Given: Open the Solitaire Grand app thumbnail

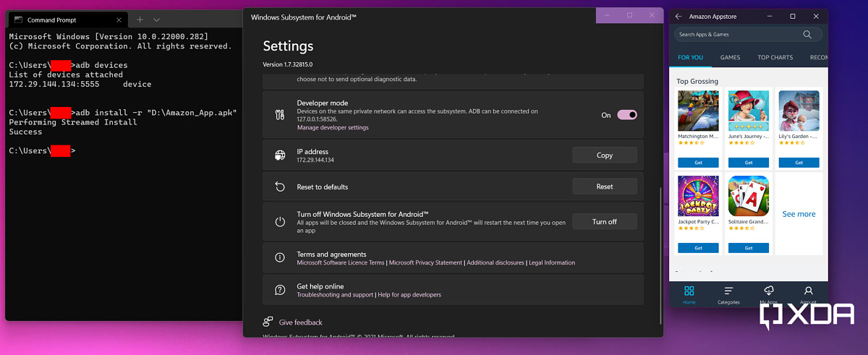Looking at the screenshot, I should pyautogui.click(x=749, y=196).
